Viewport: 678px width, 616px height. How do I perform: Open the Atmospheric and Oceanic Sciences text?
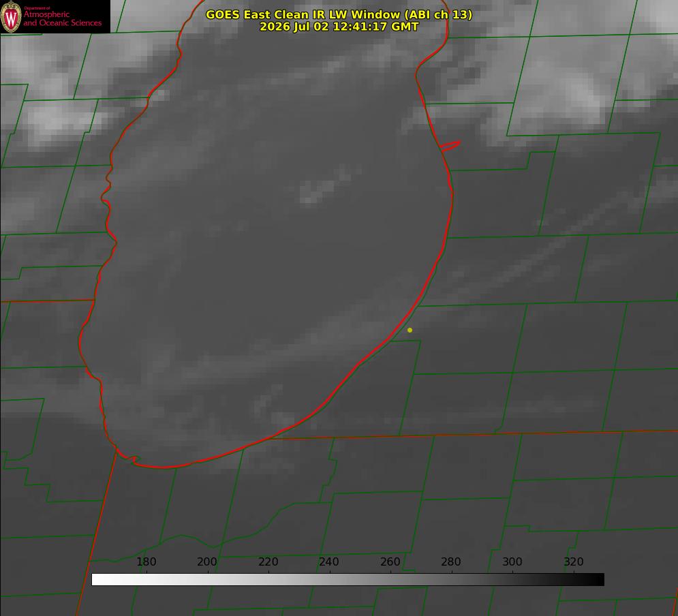[x=62, y=18]
